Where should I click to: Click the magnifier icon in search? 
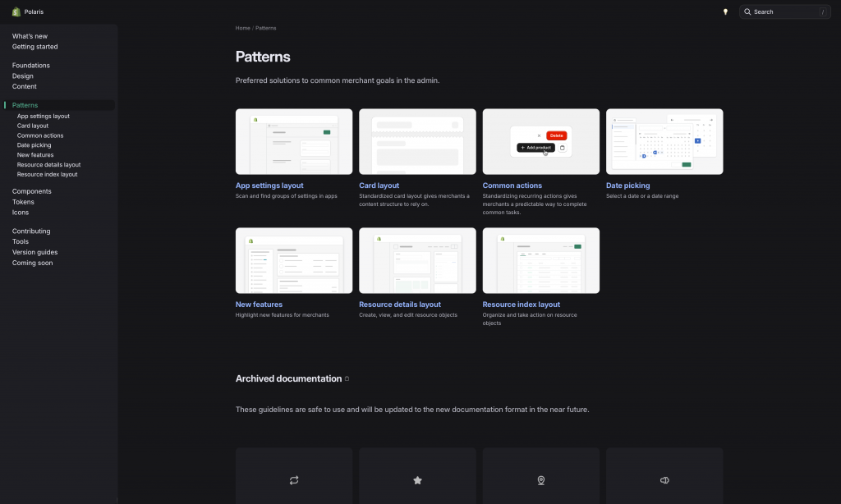pyautogui.click(x=747, y=11)
